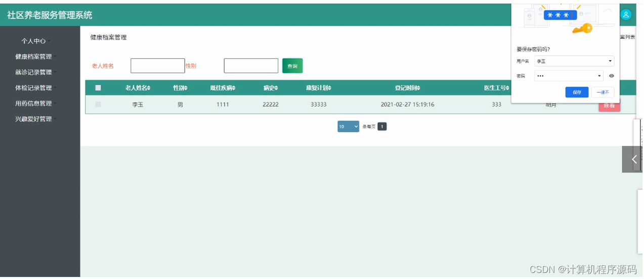Expand 就诊记录管理 sidebar menu
The height and width of the screenshot is (279, 644).
point(36,72)
